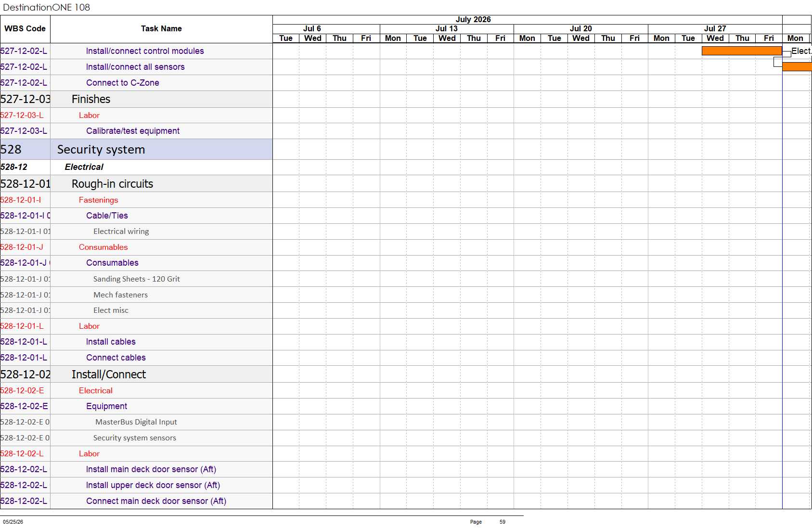Select the Cable/Ties row

click(136, 216)
